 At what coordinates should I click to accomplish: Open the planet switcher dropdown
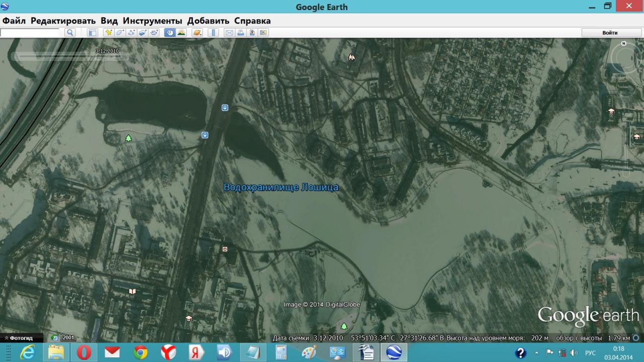[x=197, y=33]
